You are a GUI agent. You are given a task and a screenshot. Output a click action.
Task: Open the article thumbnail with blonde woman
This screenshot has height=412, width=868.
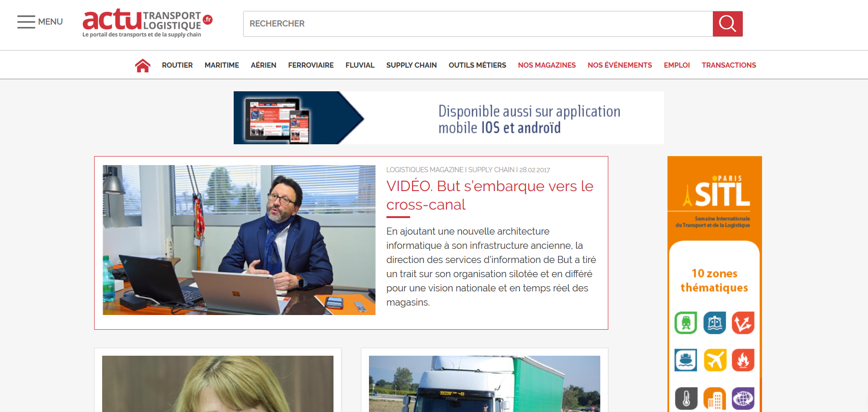pos(218,384)
